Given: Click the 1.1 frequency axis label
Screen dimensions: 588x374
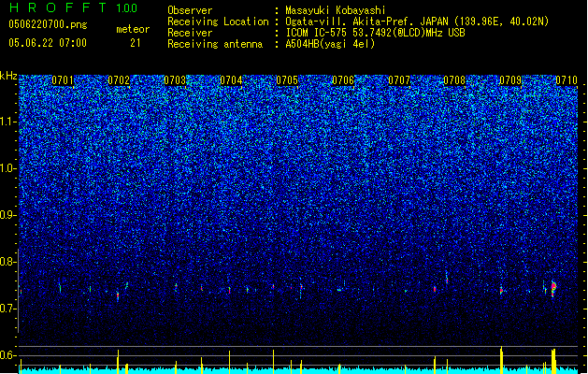Looking at the screenshot, I should click(8, 122).
